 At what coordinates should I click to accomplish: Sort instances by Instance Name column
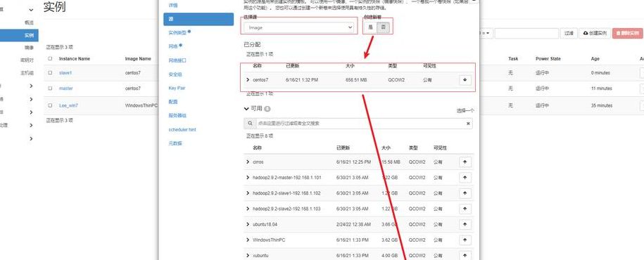tap(75, 58)
